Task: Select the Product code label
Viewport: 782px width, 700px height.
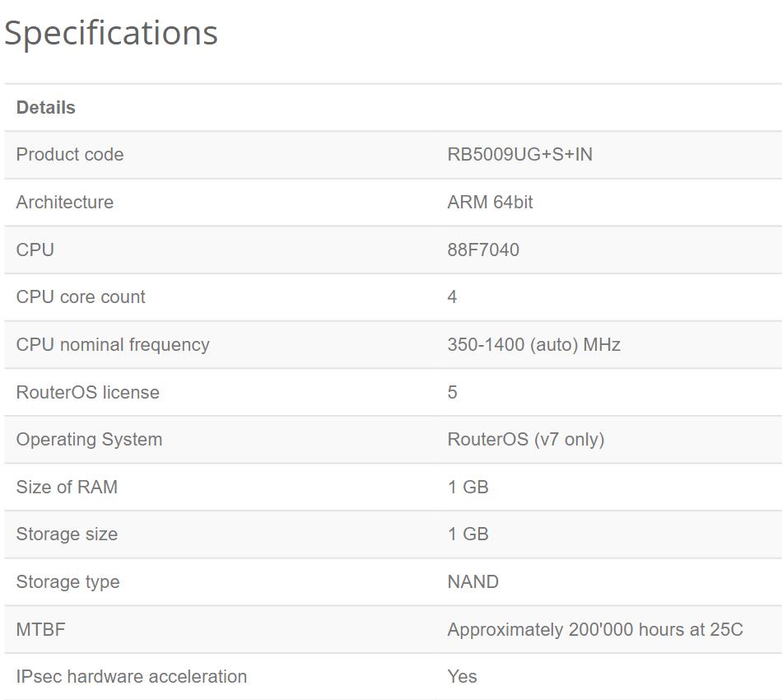Action: click(70, 155)
